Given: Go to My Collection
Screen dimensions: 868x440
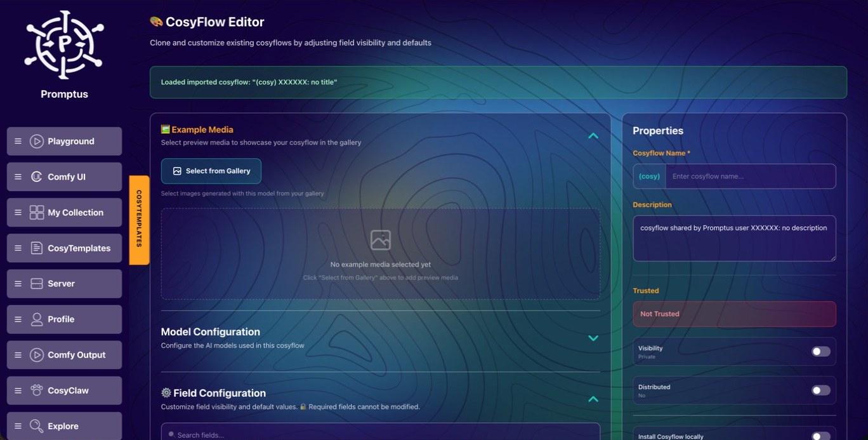Looking at the screenshot, I should 64,213.
